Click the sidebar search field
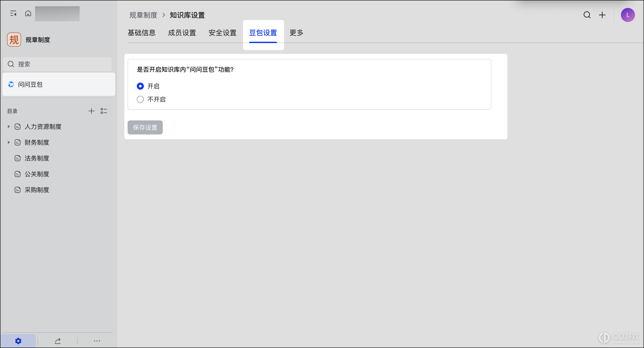 click(x=57, y=64)
